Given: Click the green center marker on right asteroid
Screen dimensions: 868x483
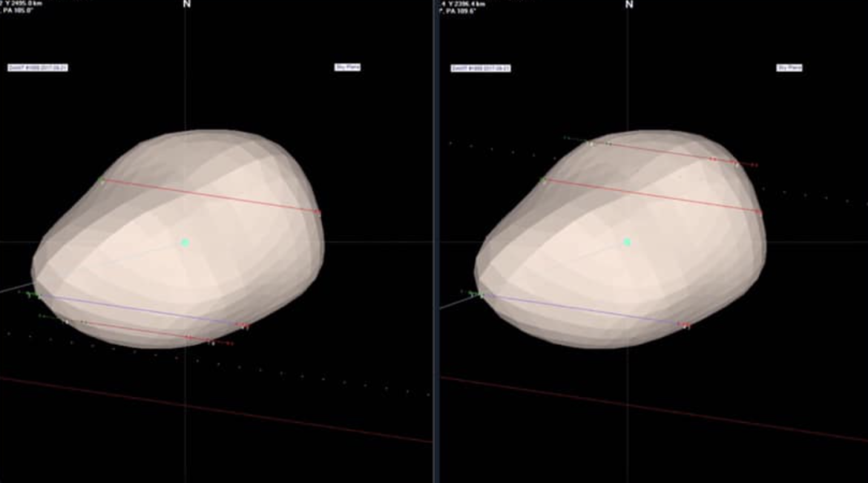Looking at the screenshot, I should point(628,242).
